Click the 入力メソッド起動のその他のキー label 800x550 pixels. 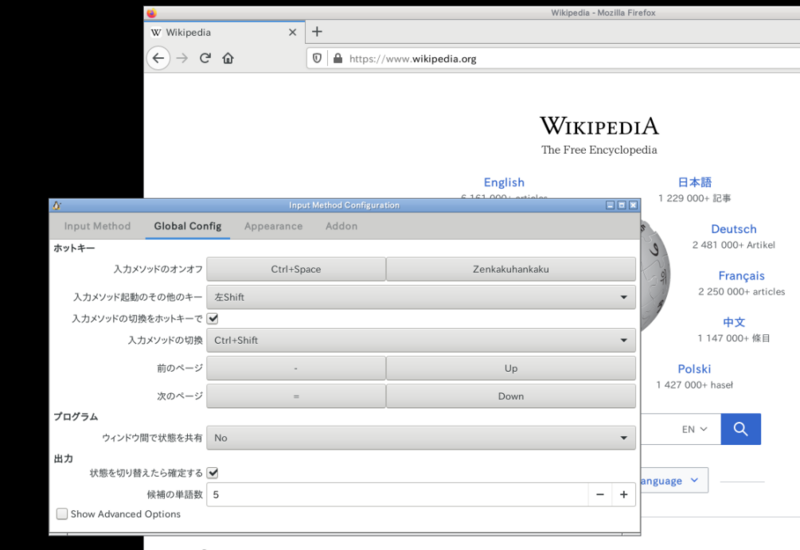[137, 297]
